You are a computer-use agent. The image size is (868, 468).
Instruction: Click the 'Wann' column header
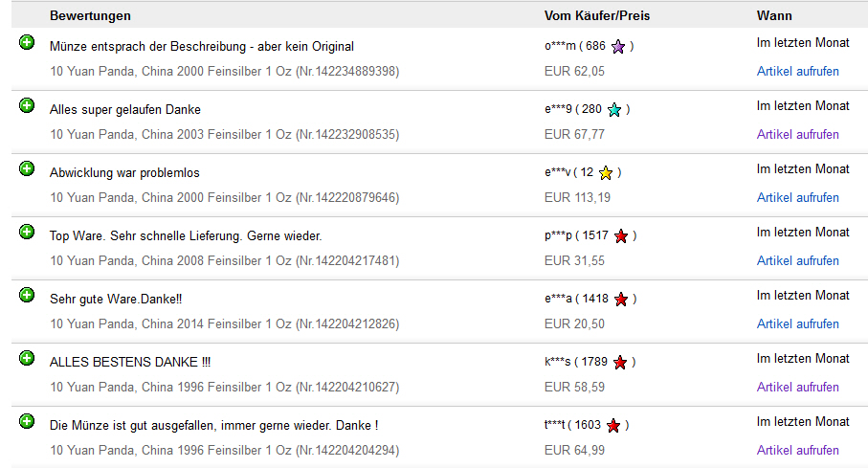pyautogui.click(x=773, y=16)
